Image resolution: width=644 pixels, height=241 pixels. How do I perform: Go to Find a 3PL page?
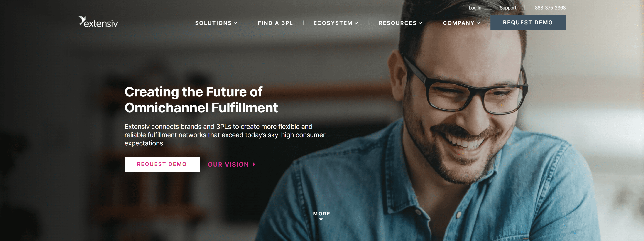pos(275,23)
